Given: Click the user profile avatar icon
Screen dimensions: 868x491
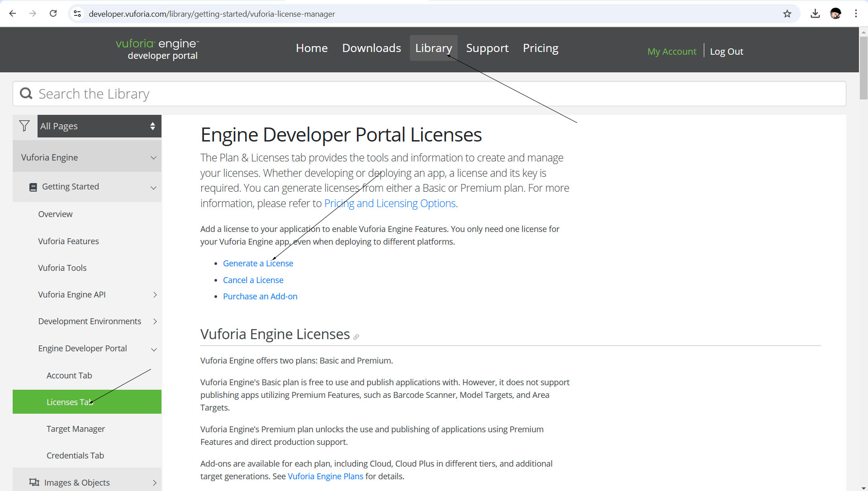Looking at the screenshot, I should 835,14.
